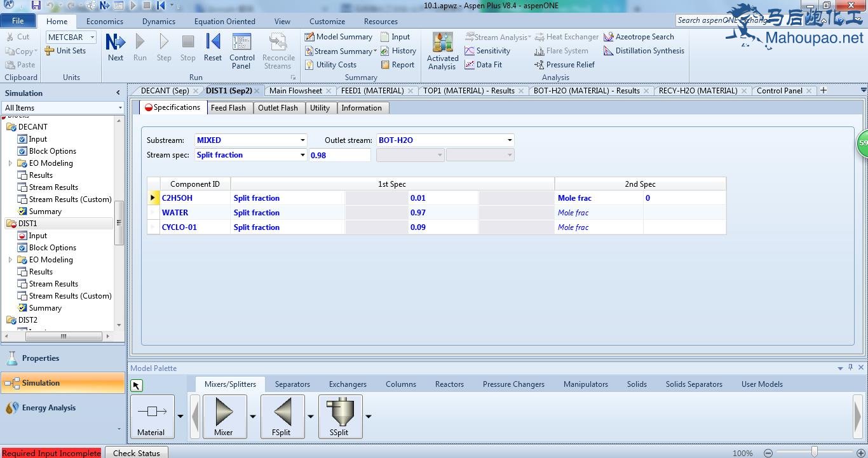Select the Mixer model in palette
The height and width of the screenshot is (458, 868).
pyautogui.click(x=224, y=417)
